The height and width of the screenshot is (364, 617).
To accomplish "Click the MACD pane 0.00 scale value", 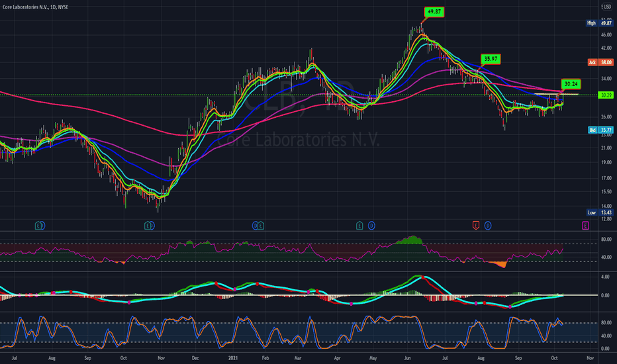I will point(606,296).
